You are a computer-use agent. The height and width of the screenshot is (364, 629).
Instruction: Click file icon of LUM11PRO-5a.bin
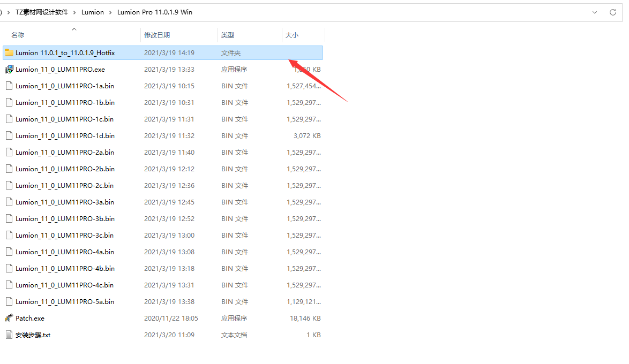tap(9, 301)
